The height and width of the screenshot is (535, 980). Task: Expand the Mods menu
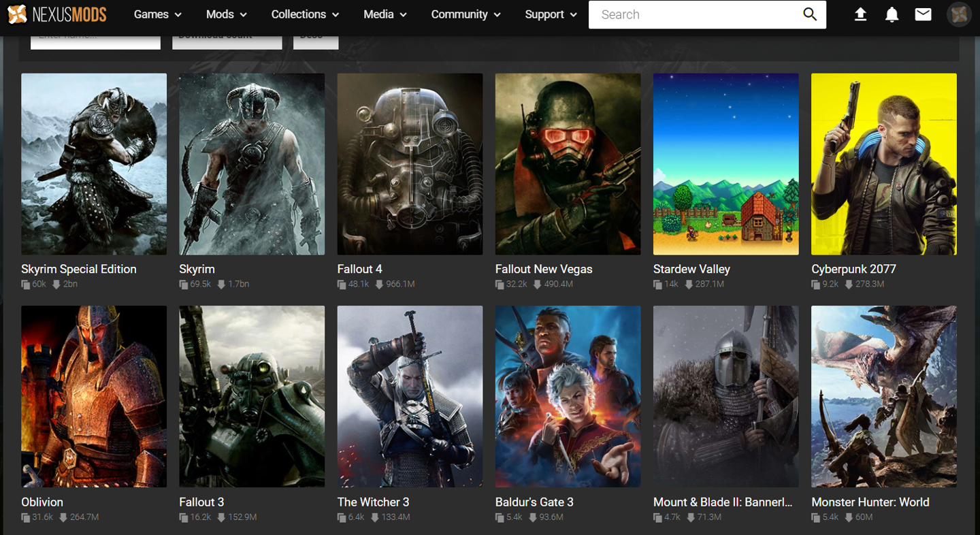tap(226, 14)
